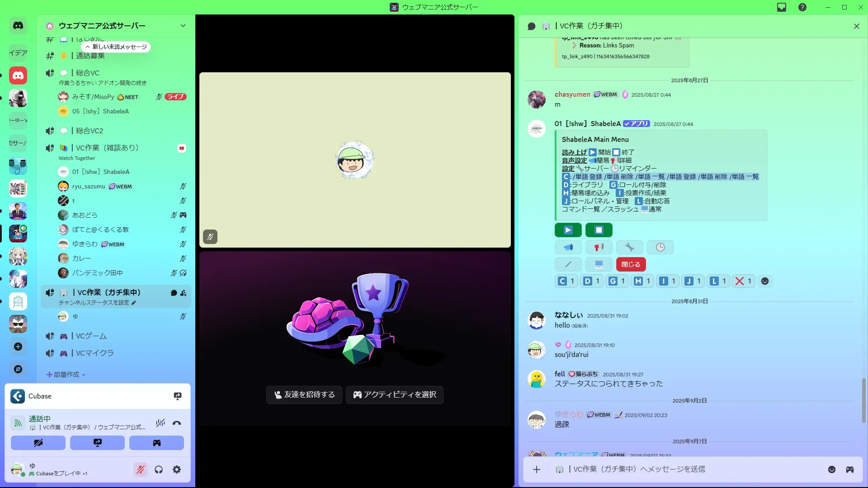This screenshot has width=868, height=488.
Task: Open user settings gear icon
Action: 177,469
